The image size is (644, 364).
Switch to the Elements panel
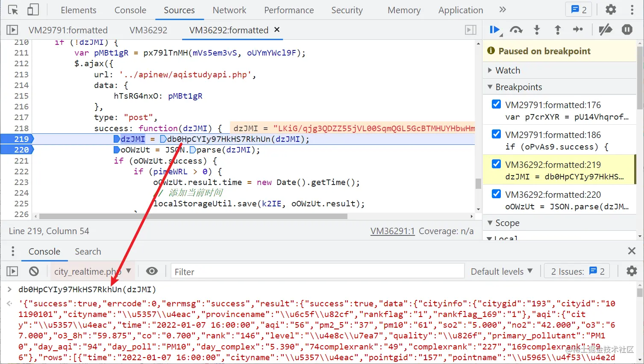(x=78, y=10)
